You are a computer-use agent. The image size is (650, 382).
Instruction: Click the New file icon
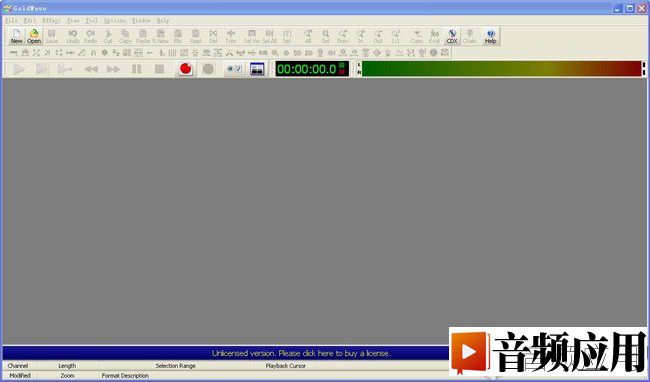(x=17, y=36)
